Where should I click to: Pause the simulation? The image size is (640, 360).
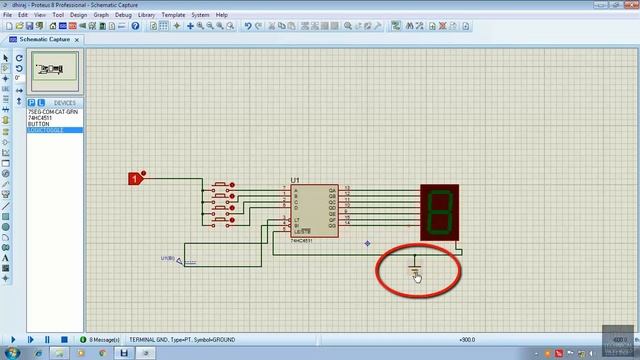(x=47, y=340)
